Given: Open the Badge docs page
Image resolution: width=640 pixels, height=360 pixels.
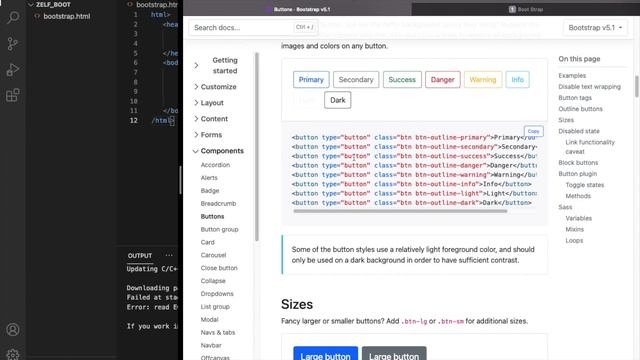Looking at the screenshot, I should [210, 191].
